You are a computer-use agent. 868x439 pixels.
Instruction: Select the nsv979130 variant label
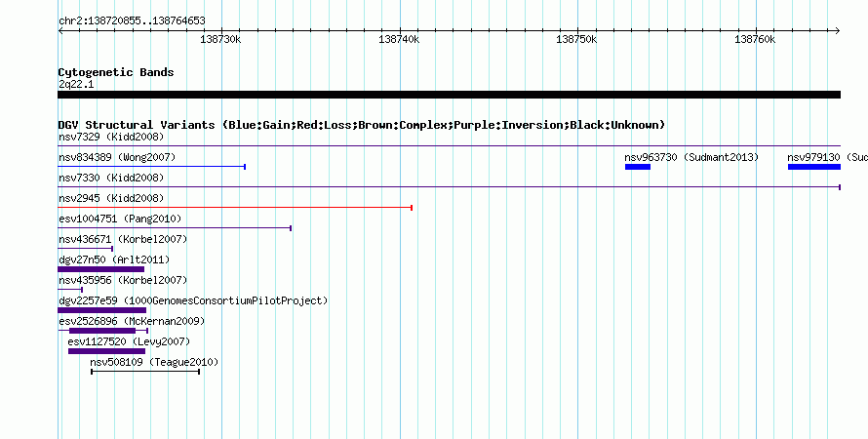[x=828, y=157]
